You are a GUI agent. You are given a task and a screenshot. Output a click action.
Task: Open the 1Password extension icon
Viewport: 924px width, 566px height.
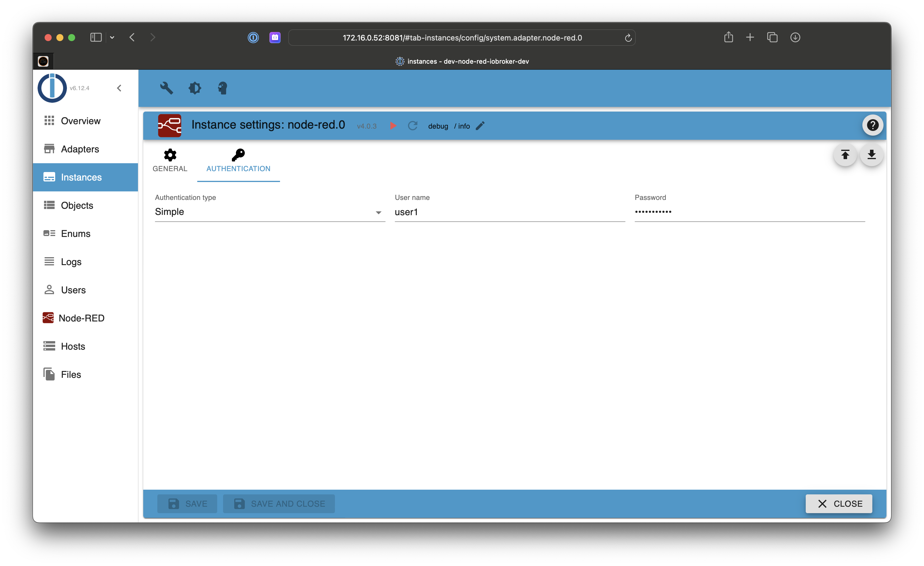[253, 38]
